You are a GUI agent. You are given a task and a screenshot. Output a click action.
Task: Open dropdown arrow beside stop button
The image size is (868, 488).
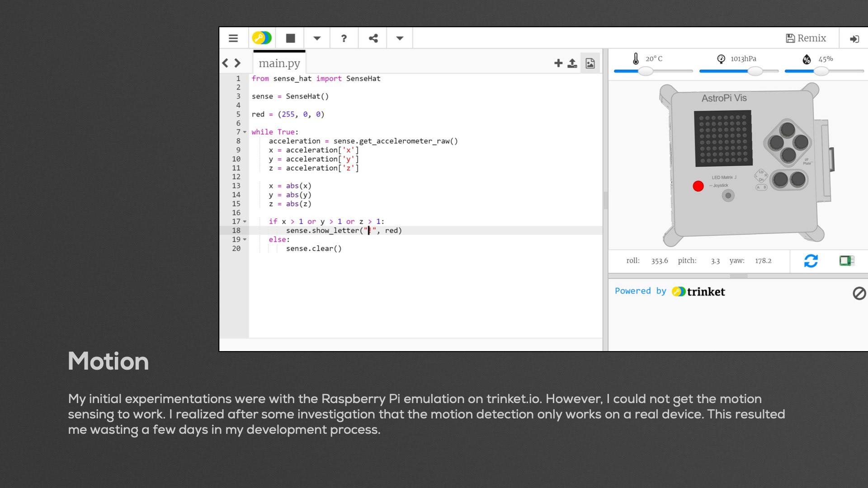[x=317, y=38]
